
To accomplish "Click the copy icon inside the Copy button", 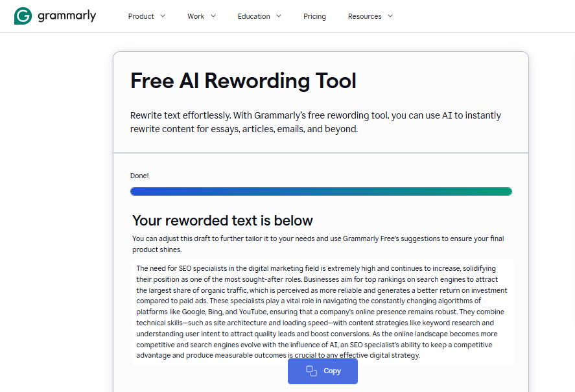I will [311, 371].
